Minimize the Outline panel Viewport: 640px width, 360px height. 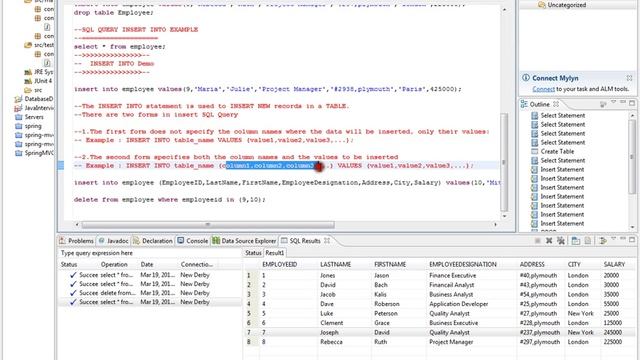623,102
